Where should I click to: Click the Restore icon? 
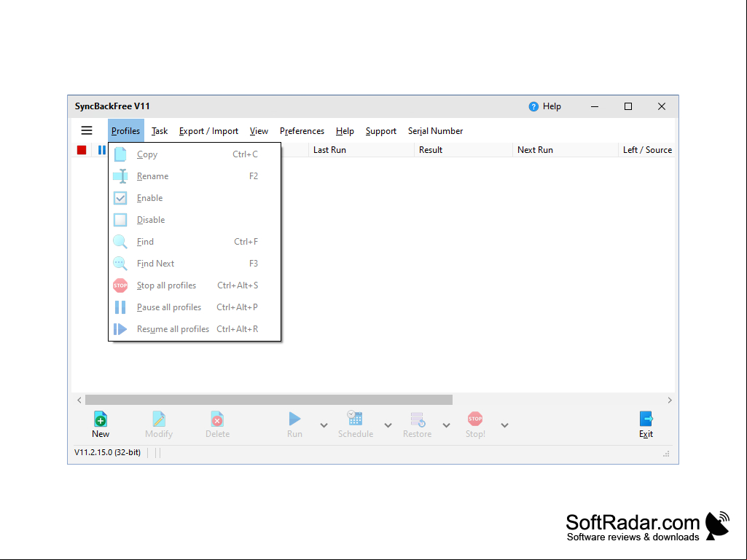coord(418,419)
